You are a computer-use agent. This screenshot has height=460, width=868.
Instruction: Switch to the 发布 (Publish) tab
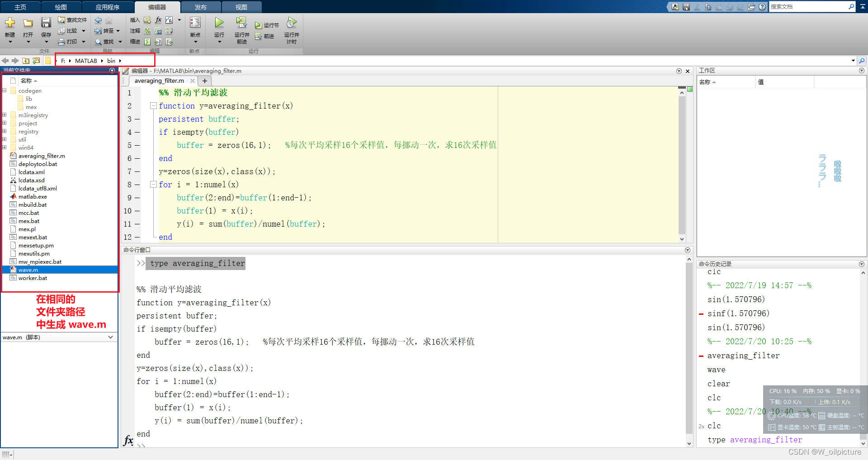(201, 7)
